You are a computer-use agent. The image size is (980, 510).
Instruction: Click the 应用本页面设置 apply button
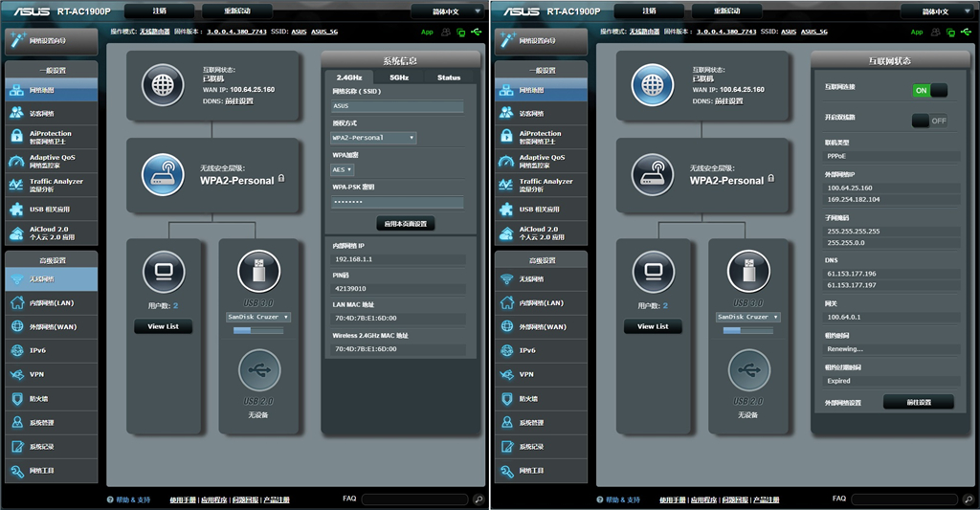[406, 223]
